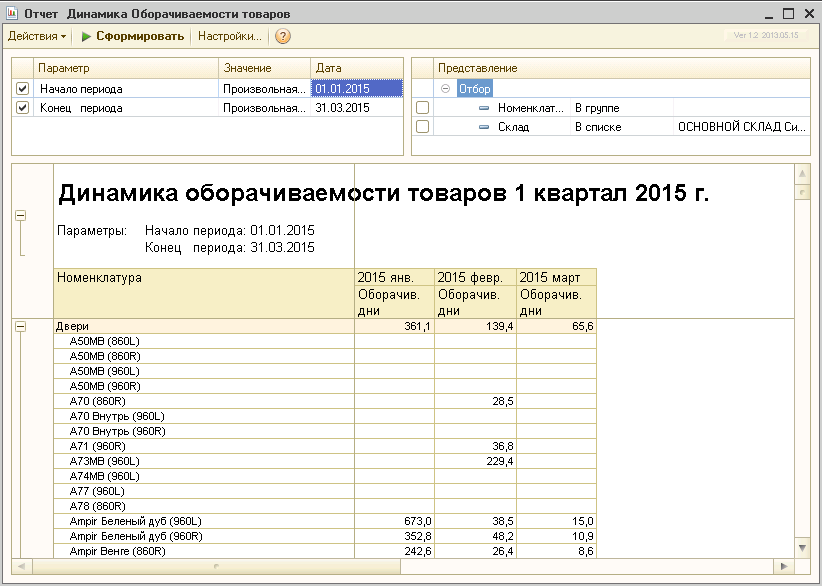This screenshot has width=822, height=586.
Task: Click the Номенклатура filter row icon
Action: 485,107
